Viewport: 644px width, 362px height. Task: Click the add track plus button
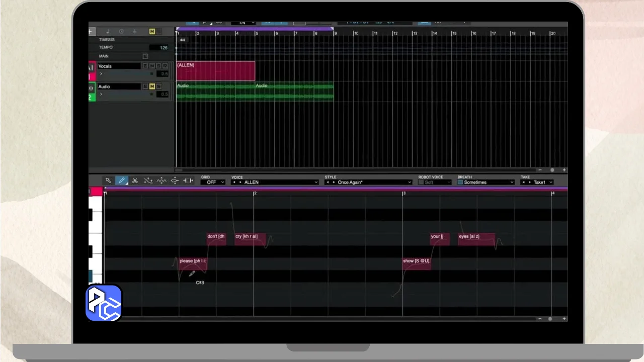click(91, 32)
